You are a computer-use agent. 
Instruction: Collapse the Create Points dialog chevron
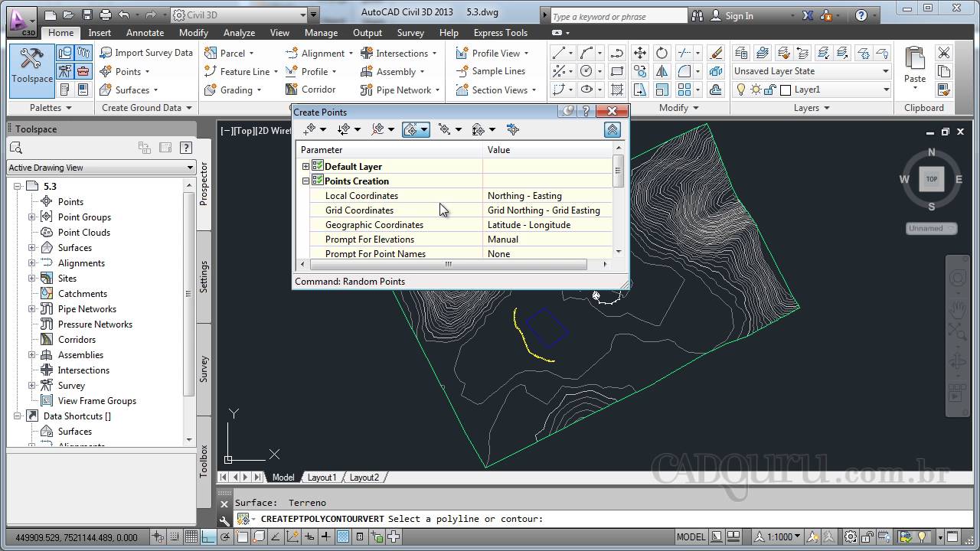[612, 130]
